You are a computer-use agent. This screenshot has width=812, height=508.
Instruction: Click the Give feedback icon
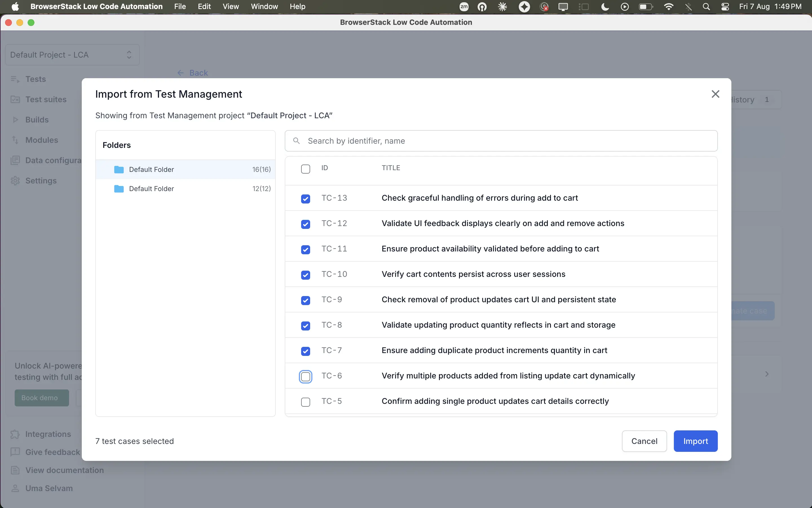[15, 452]
